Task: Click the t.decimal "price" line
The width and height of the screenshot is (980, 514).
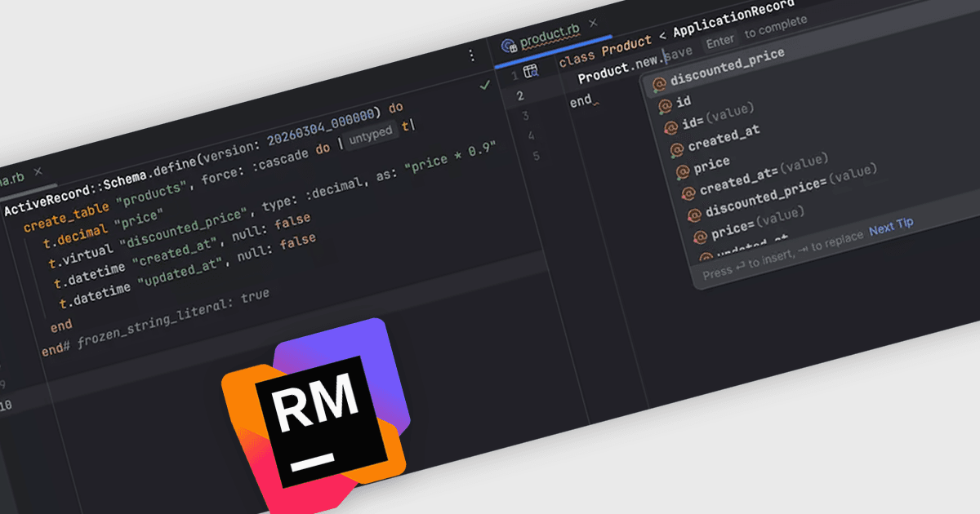Action: [104, 229]
